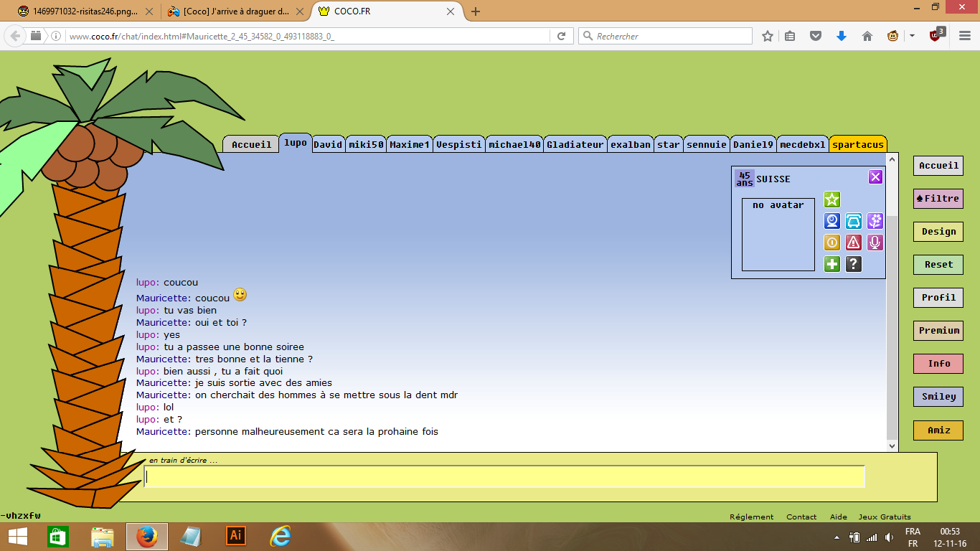This screenshot has width=980, height=551.
Task: Open the sennuie chat tab
Action: [x=707, y=144]
